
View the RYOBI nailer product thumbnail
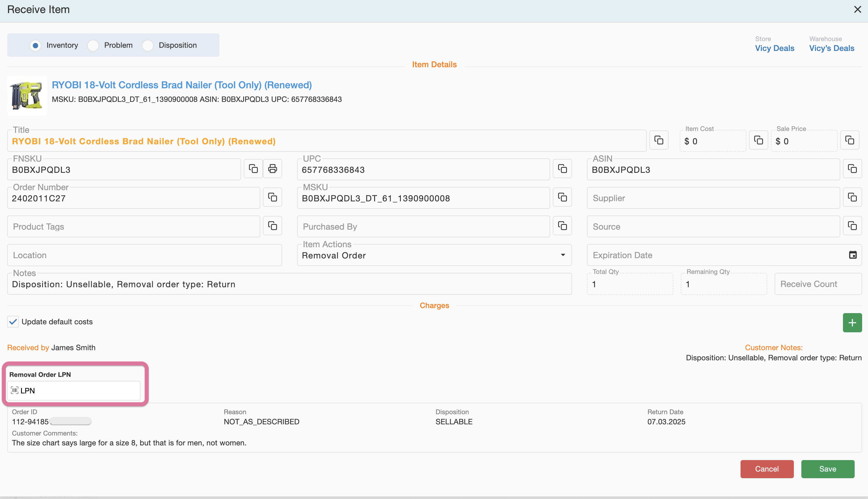click(x=27, y=96)
